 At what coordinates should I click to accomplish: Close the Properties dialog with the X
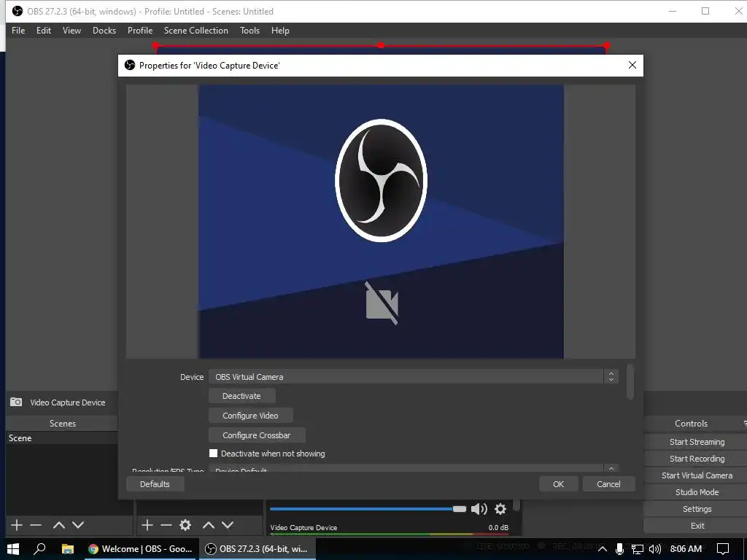(x=632, y=65)
